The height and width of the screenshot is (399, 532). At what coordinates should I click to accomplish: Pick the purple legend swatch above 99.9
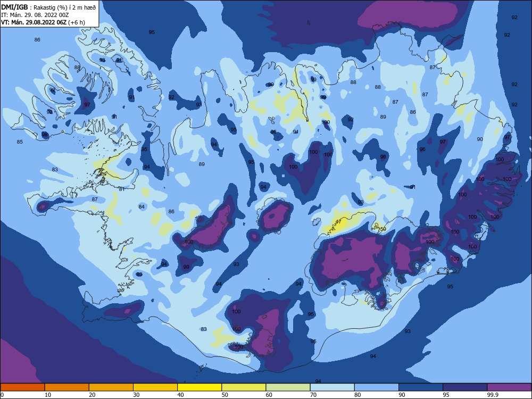point(509,387)
